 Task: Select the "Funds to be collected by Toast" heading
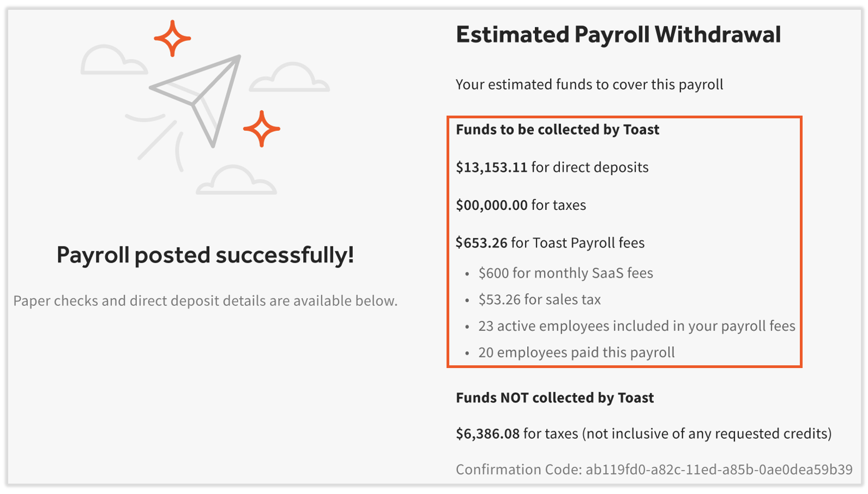pos(557,130)
